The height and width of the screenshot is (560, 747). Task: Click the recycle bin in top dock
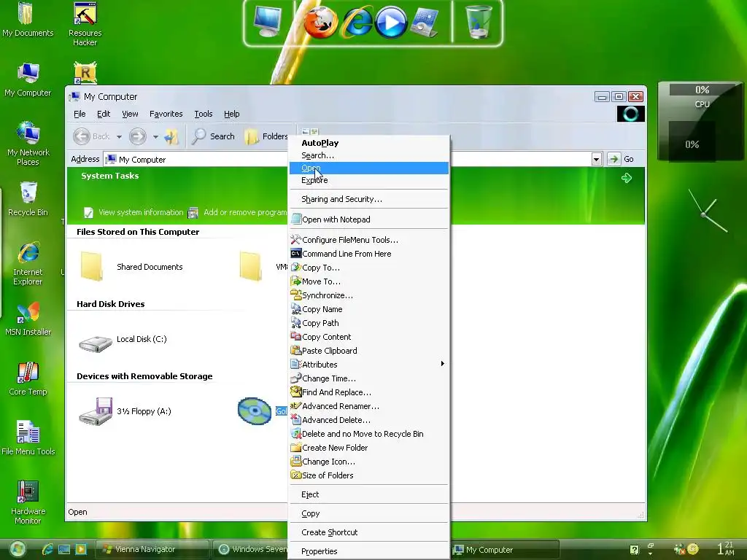[x=478, y=22]
